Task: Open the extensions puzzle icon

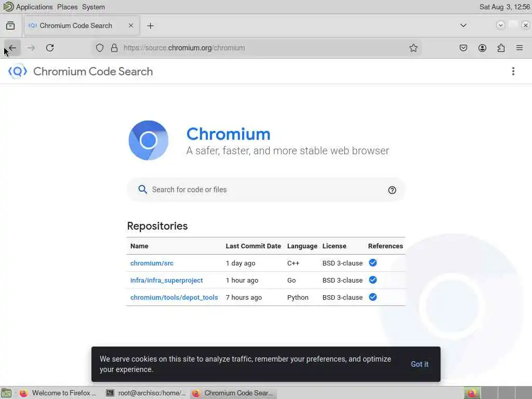Action: [x=501, y=48]
